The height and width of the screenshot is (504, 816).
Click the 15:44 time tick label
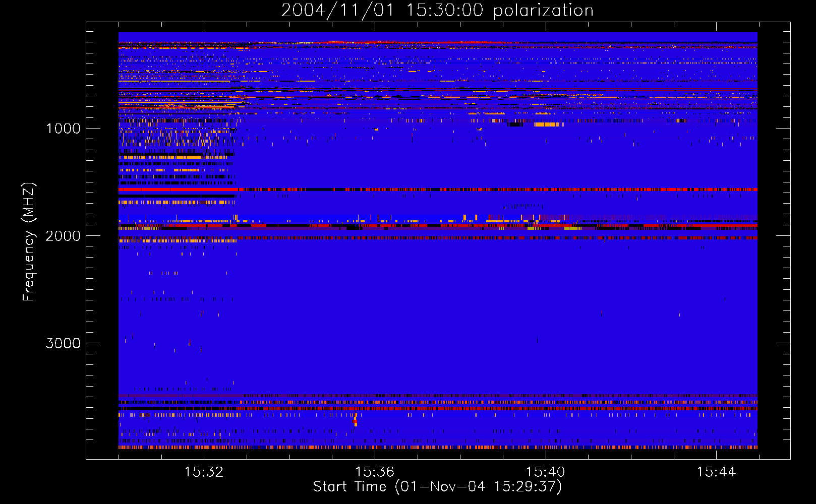click(716, 472)
